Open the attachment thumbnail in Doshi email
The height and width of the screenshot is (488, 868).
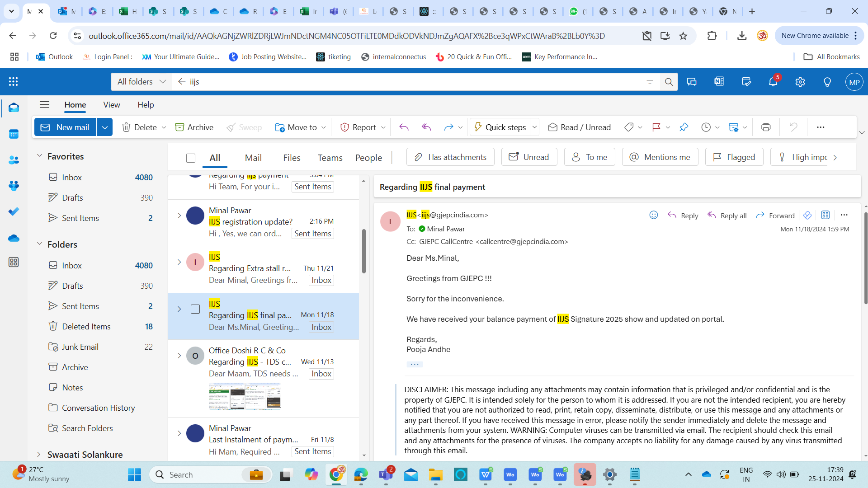(245, 396)
